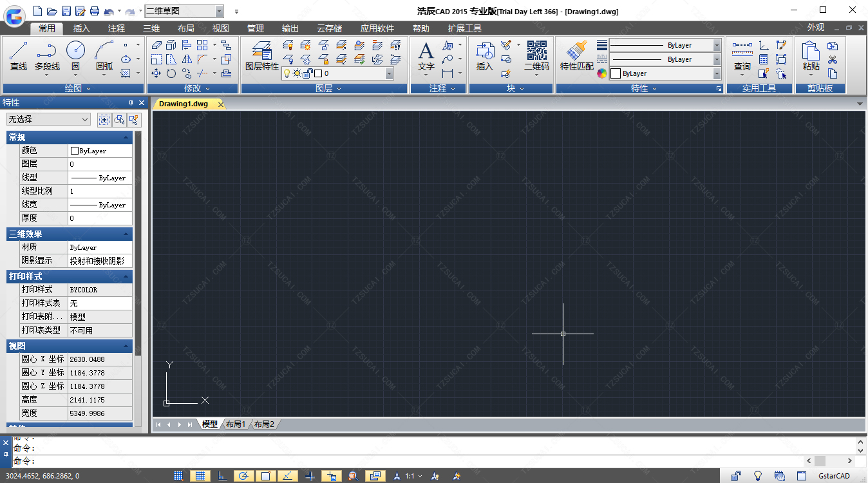Toggle object snap tracking in status bar

tap(287, 476)
